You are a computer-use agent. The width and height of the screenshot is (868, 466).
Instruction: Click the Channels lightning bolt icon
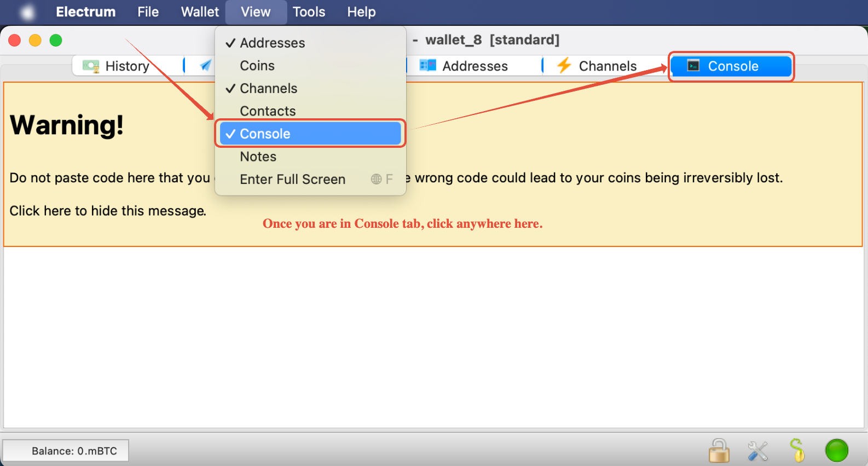564,66
